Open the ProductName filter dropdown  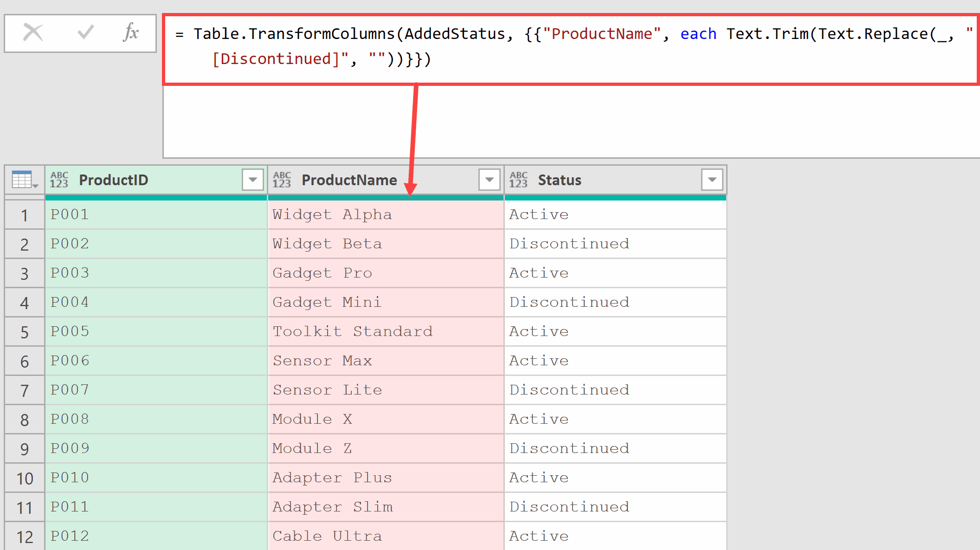tap(489, 180)
